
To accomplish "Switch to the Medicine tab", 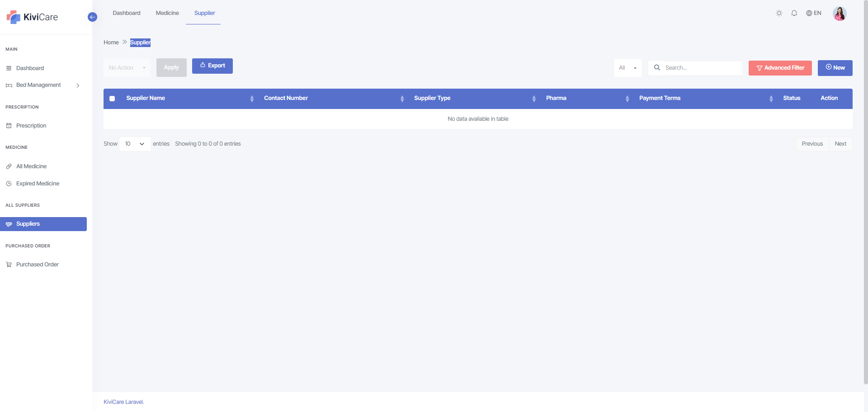I will [167, 13].
